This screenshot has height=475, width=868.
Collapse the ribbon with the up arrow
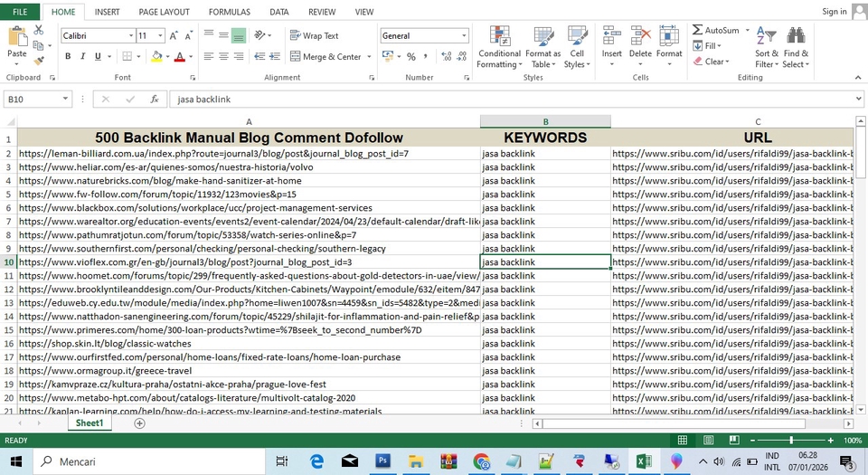pos(858,78)
